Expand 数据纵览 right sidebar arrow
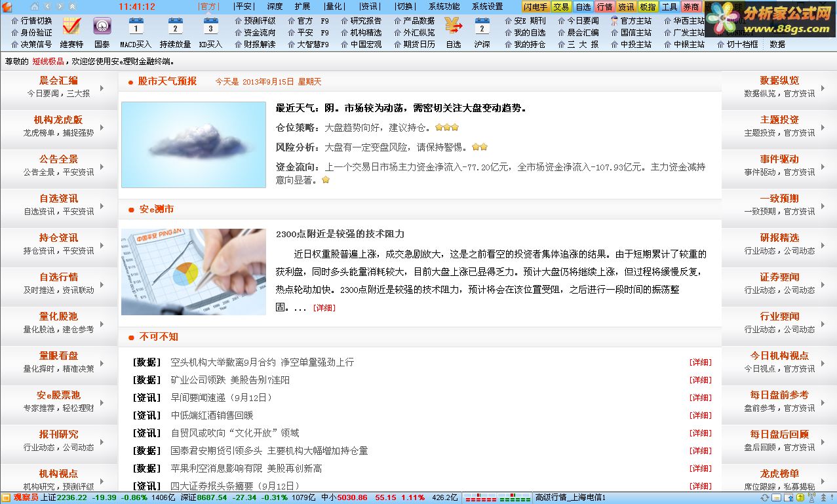The height and width of the screenshot is (504, 837). point(823,88)
